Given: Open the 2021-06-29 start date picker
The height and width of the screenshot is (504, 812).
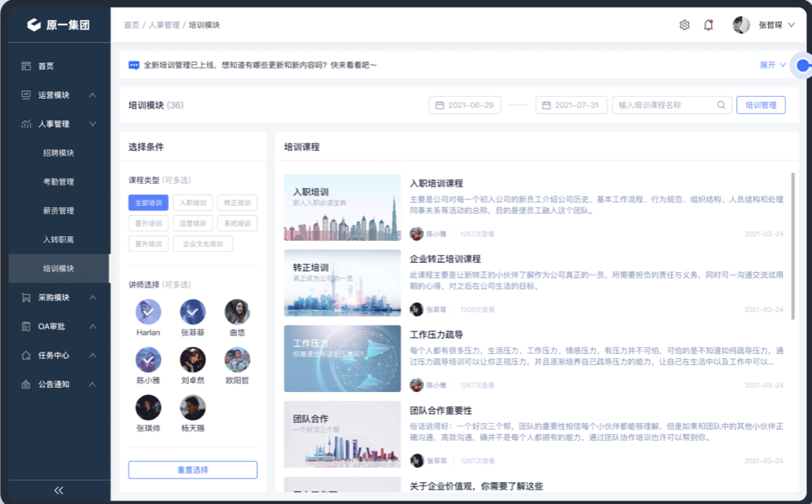Looking at the screenshot, I should point(465,105).
